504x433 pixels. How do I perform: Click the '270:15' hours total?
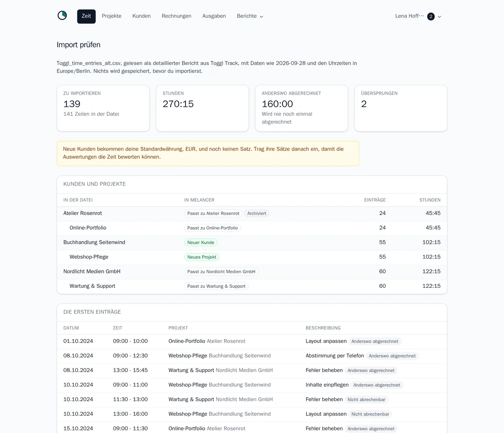point(178,104)
